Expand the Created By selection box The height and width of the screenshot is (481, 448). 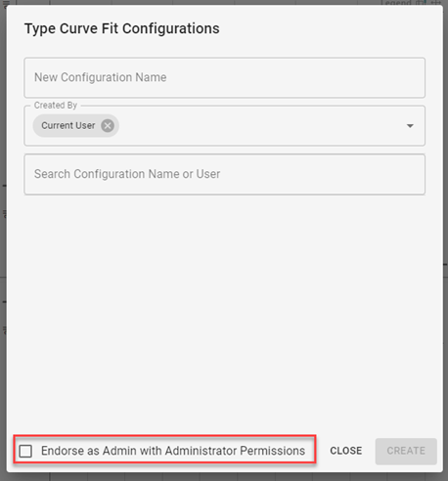click(224, 126)
